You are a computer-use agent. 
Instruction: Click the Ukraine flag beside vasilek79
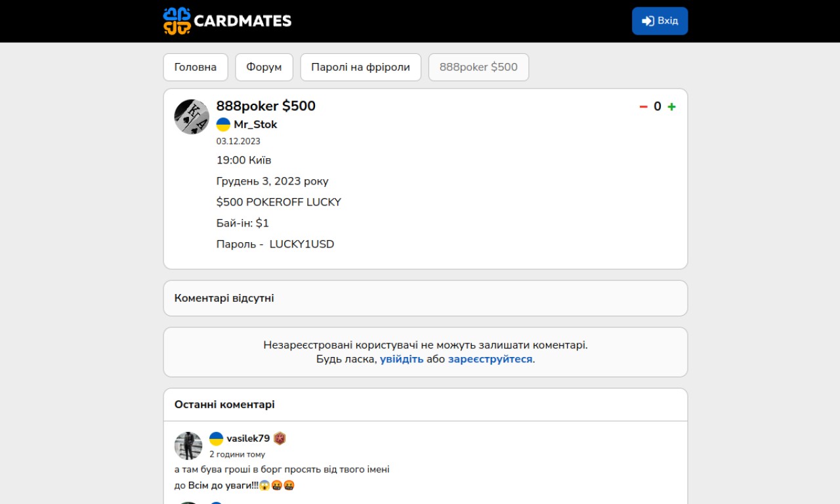point(217,438)
